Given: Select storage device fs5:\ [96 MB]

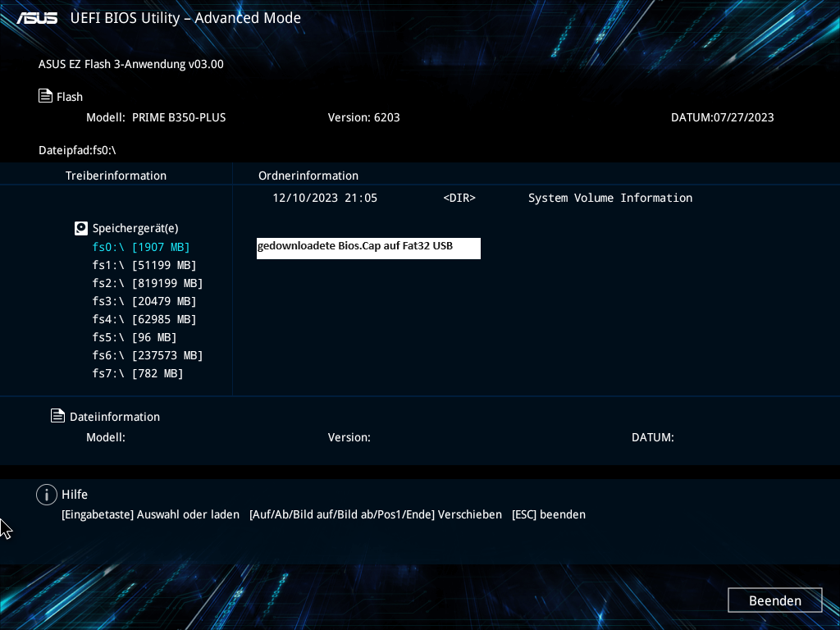Looking at the screenshot, I should pyautogui.click(x=135, y=337).
